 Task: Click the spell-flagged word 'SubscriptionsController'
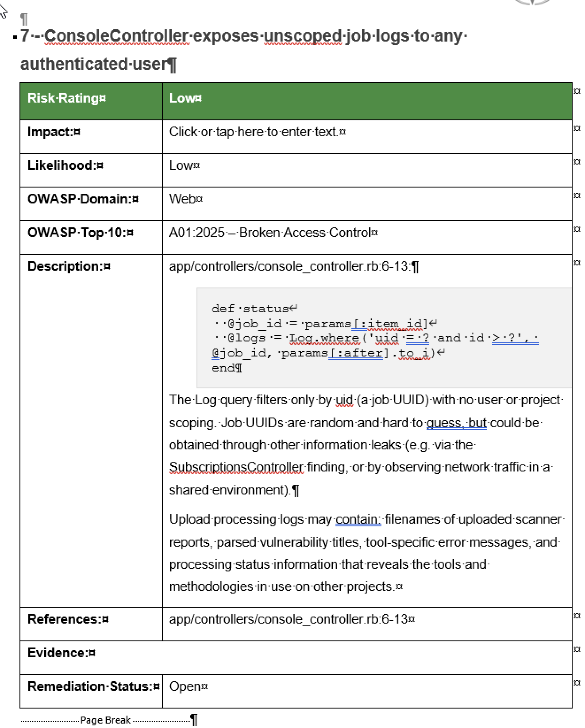click(236, 467)
